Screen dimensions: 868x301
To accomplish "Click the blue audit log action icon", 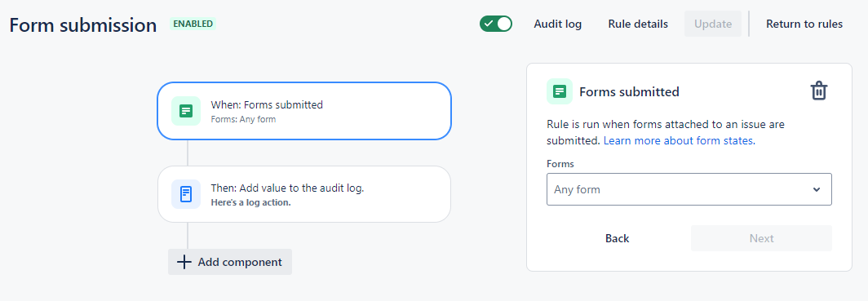I will [x=185, y=194].
